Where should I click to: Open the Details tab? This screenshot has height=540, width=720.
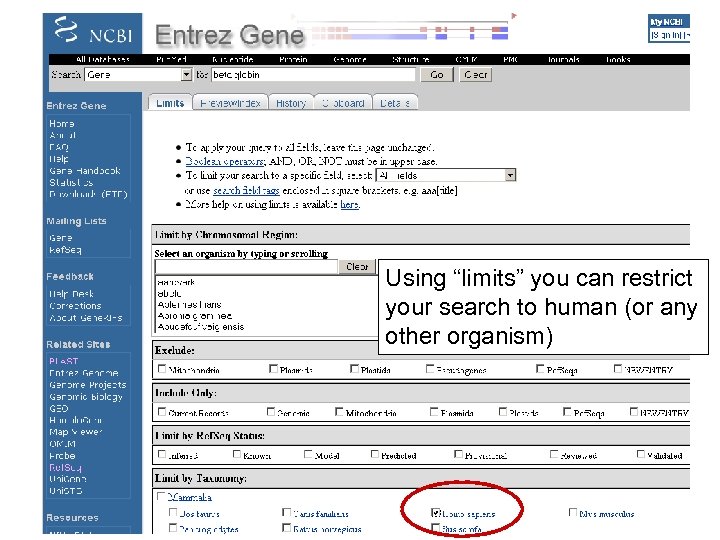[395, 103]
